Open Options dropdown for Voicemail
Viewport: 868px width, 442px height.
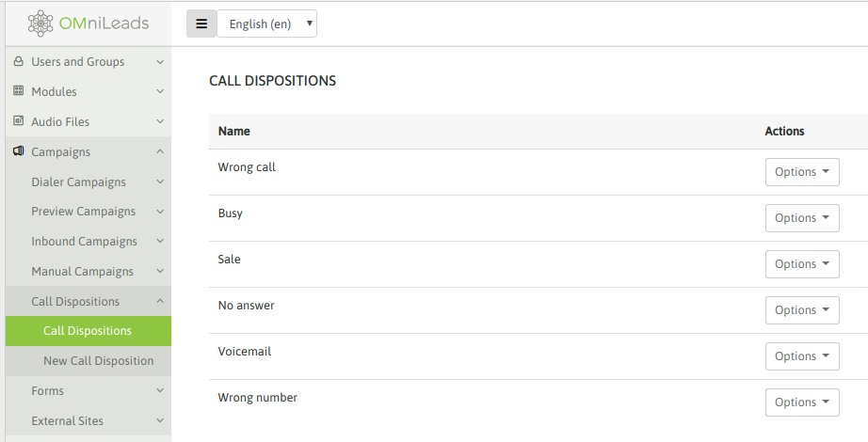point(802,356)
